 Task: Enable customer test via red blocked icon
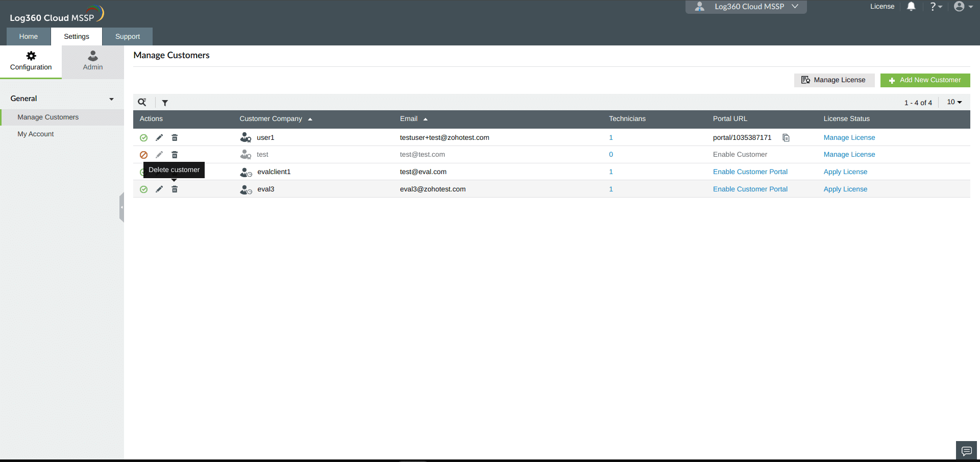pos(144,155)
